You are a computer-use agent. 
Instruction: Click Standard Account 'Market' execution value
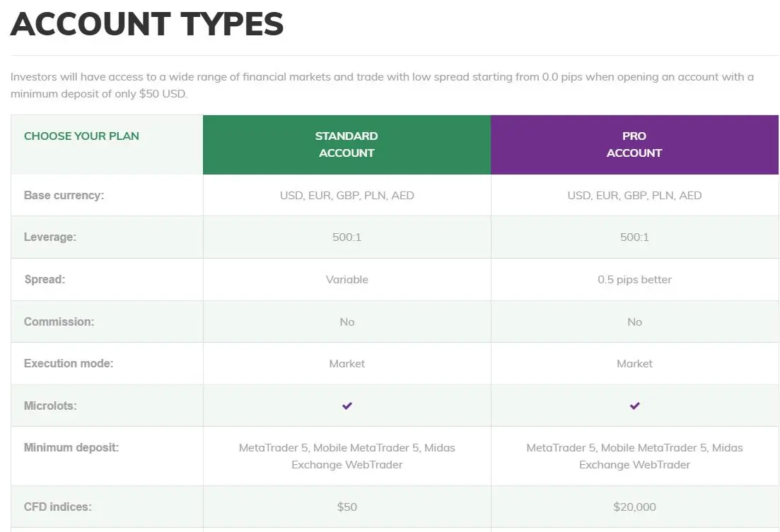(x=347, y=363)
